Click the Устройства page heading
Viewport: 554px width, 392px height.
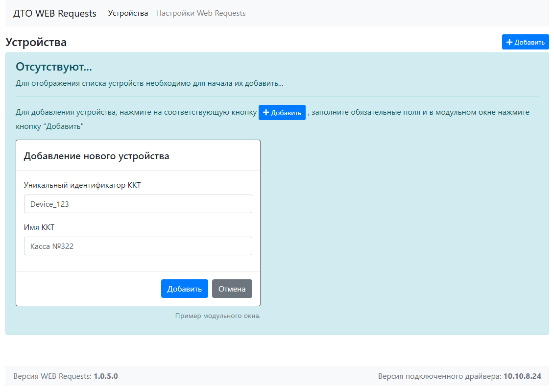point(36,43)
